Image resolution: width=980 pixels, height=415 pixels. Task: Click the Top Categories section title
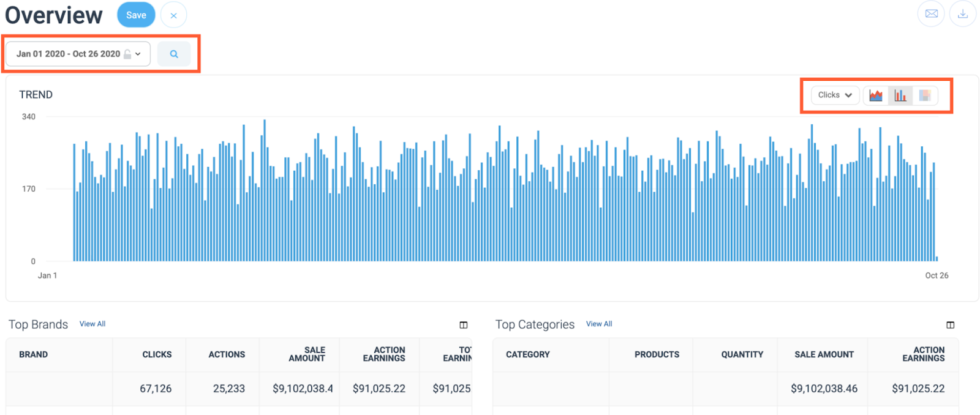[x=535, y=324]
